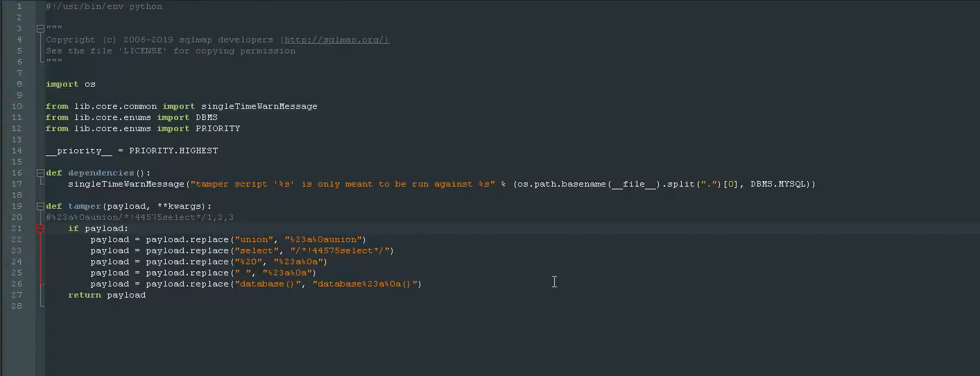980x376 pixels.
Task: Collapse the docstring fold marker on line 3
Action: 40,28
